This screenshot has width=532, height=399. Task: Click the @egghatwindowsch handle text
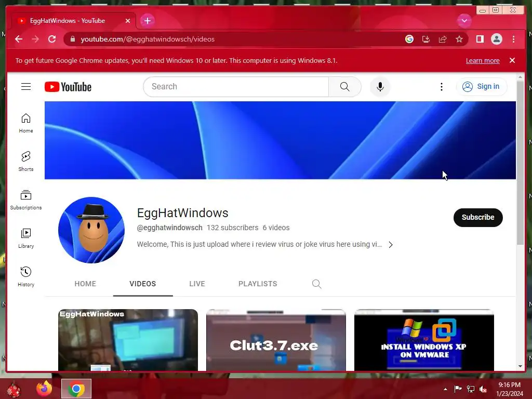tap(170, 228)
